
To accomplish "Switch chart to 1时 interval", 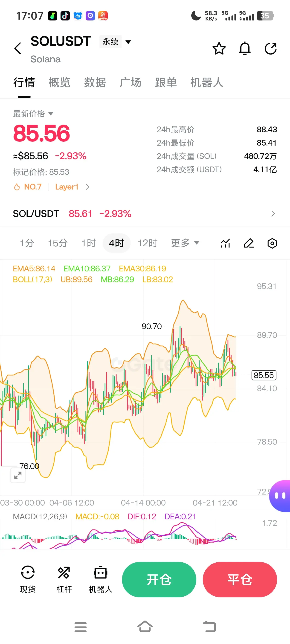I will (x=89, y=243).
